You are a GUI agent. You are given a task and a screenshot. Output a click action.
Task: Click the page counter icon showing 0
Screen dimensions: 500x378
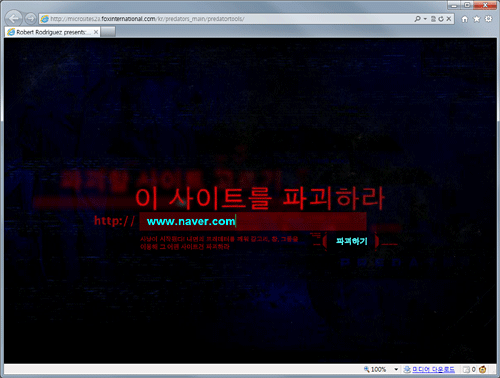466,369
